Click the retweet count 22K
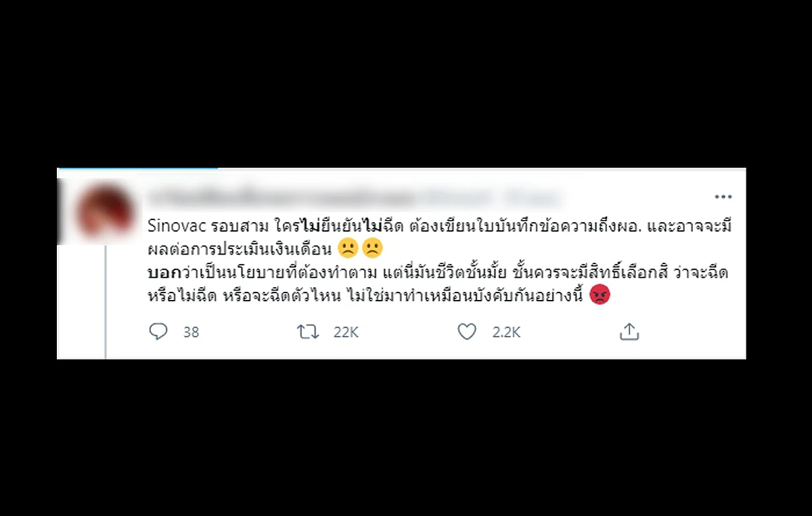Viewport: 812px width, 516px height. pyautogui.click(x=346, y=332)
